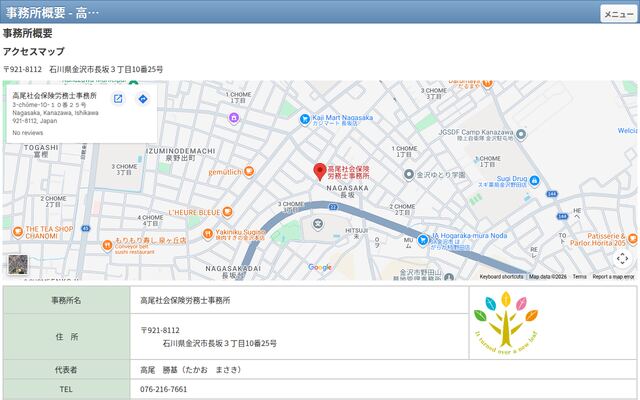Click the grey marker inside the ring road

click(x=318, y=224)
